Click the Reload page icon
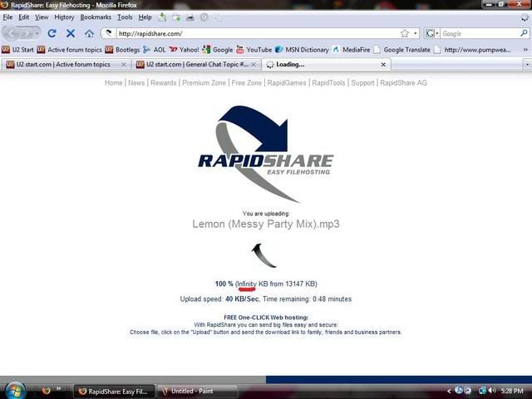Screen dimensions: 532x399 (x=52, y=33)
